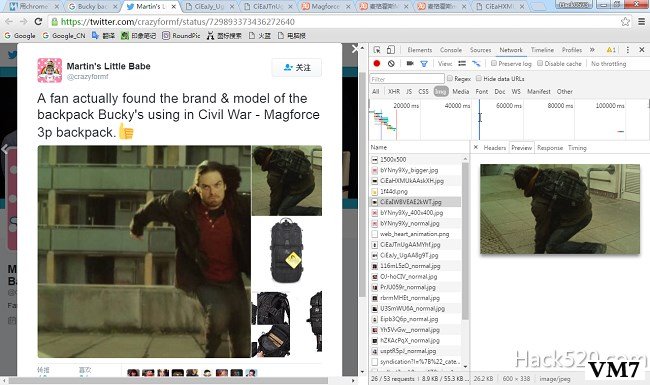Open the large Bucky running photo
The width and height of the screenshot is (650, 385).
[144, 252]
